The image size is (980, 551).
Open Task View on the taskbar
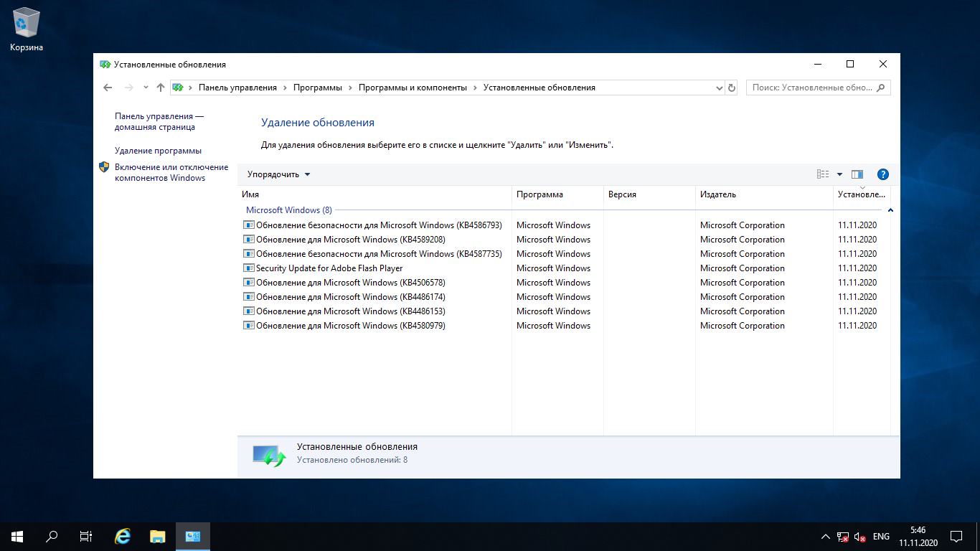[86, 537]
